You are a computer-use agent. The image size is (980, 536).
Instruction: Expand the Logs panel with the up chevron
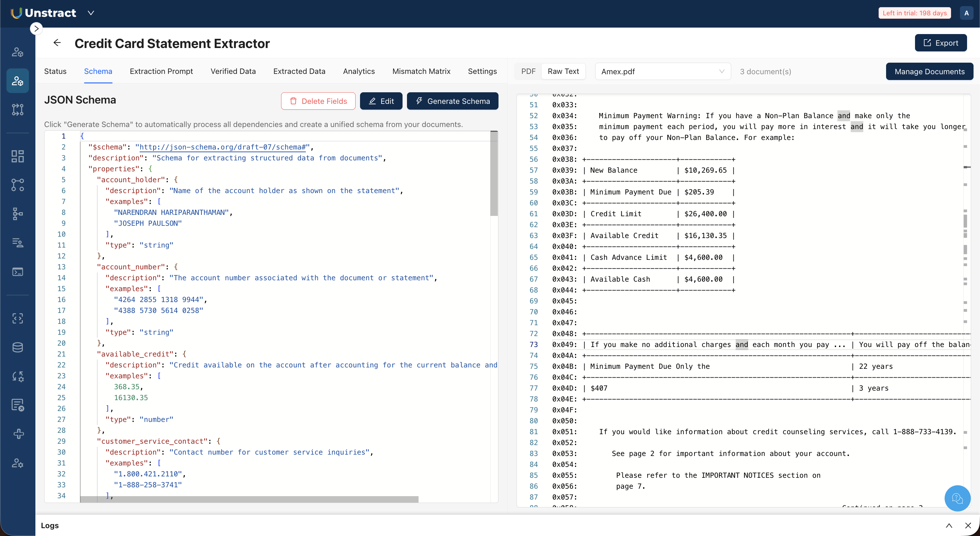tap(949, 525)
